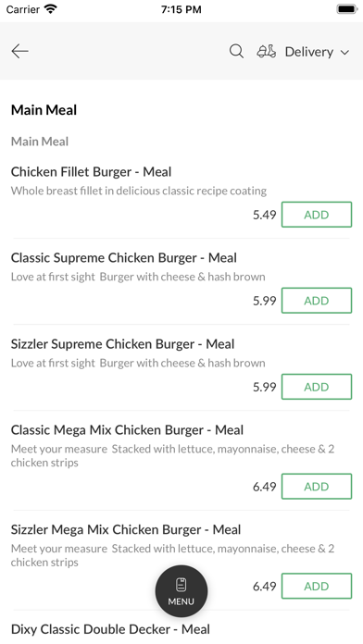363x644 pixels.
Task: Tap the bold Main Meal heading
Action: coord(44,110)
